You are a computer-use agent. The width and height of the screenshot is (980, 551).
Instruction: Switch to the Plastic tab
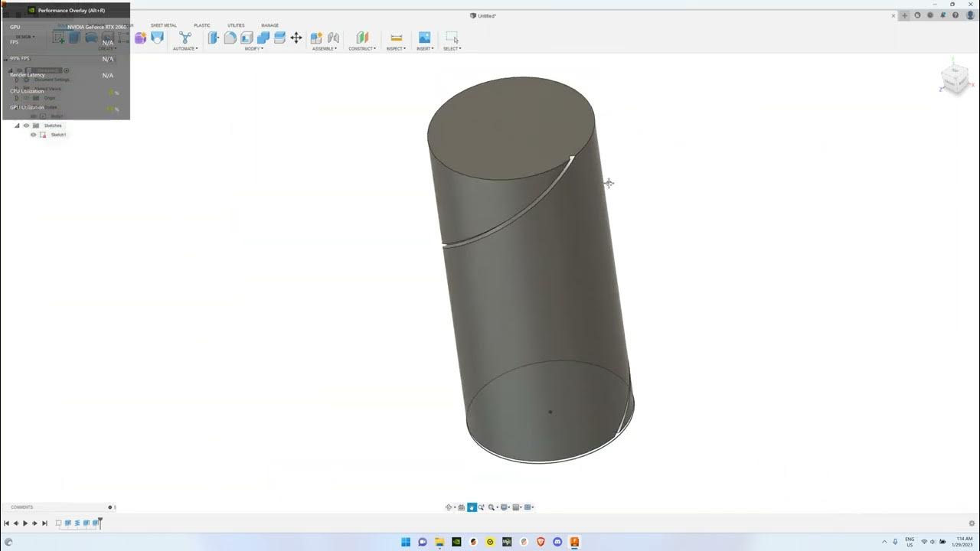(202, 25)
